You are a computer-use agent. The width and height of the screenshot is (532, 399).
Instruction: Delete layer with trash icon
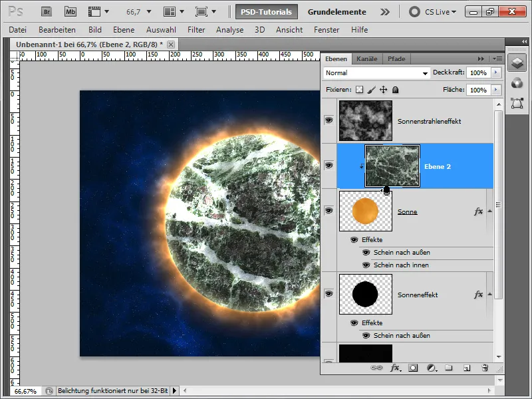pos(485,368)
